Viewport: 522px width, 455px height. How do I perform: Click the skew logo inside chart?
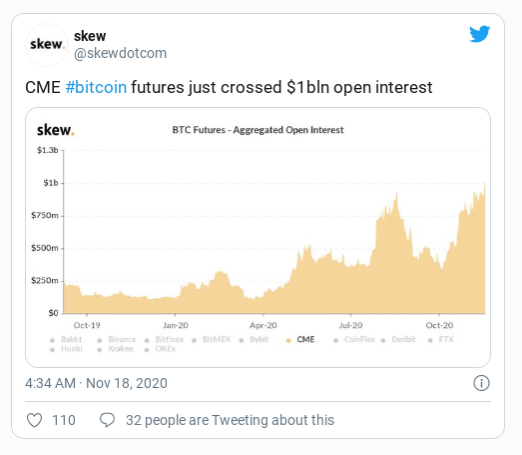tap(55, 130)
